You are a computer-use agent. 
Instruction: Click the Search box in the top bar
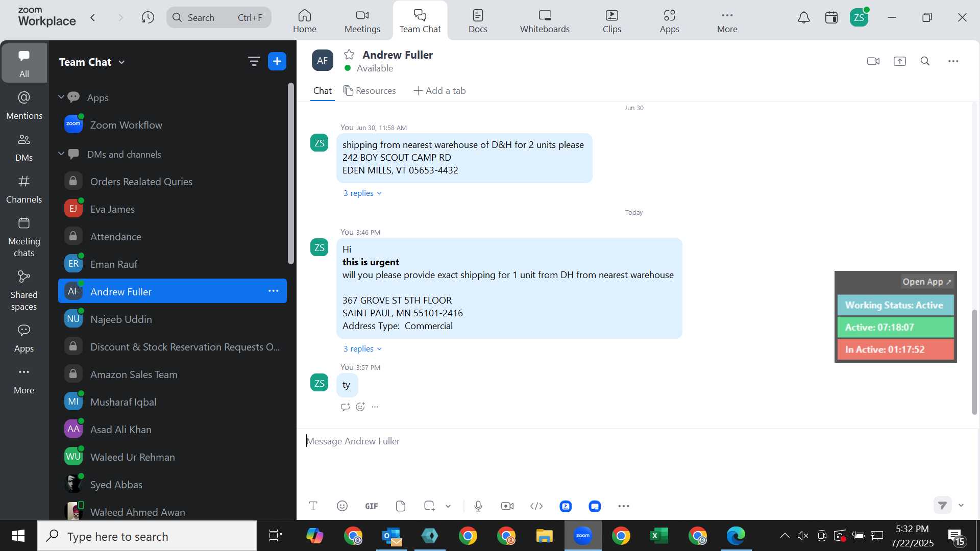coord(219,18)
